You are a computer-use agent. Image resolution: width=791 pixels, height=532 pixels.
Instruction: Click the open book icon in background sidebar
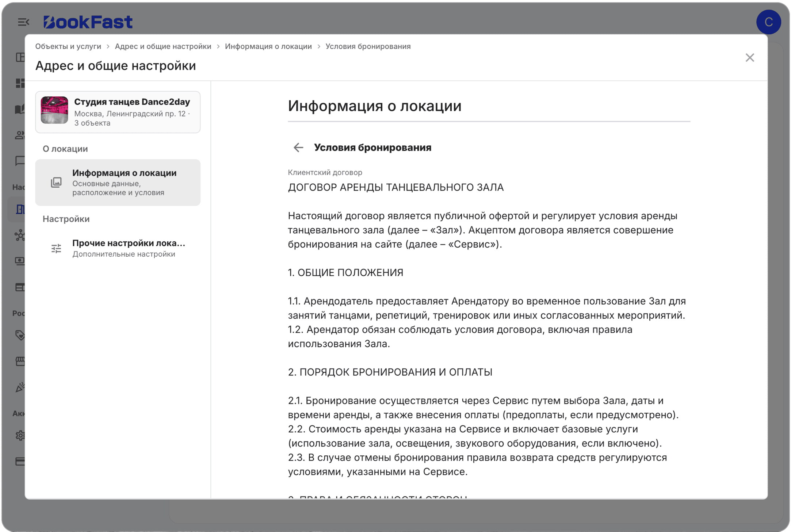tap(20, 109)
